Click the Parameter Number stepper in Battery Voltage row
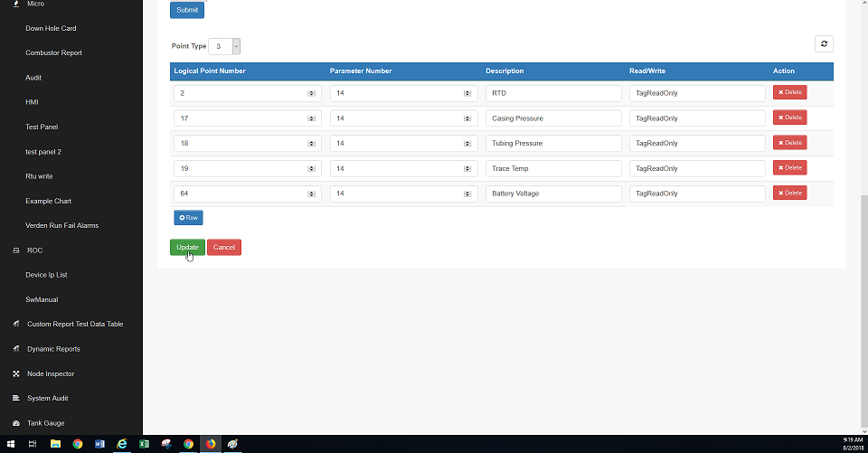Image resolution: width=868 pixels, height=453 pixels. (467, 193)
